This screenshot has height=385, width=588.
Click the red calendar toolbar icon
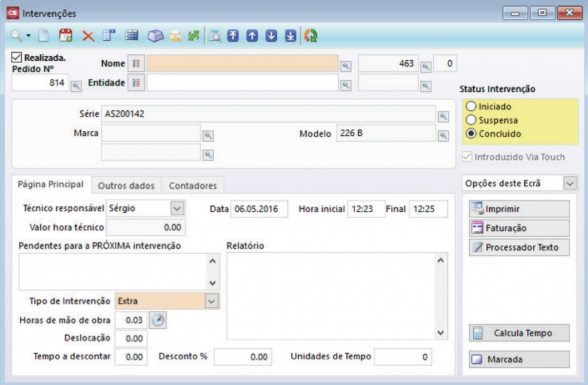pos(65,35)
